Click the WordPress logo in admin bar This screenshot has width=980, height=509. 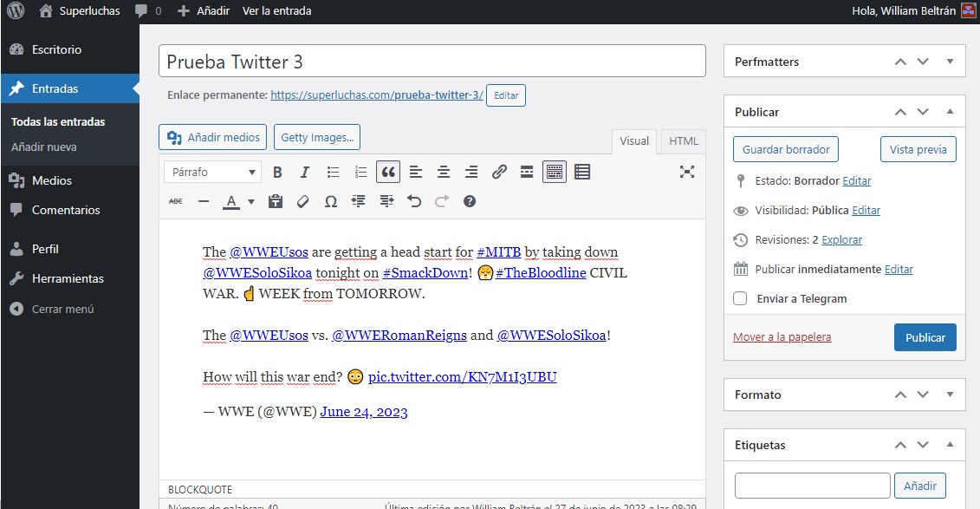16,10
